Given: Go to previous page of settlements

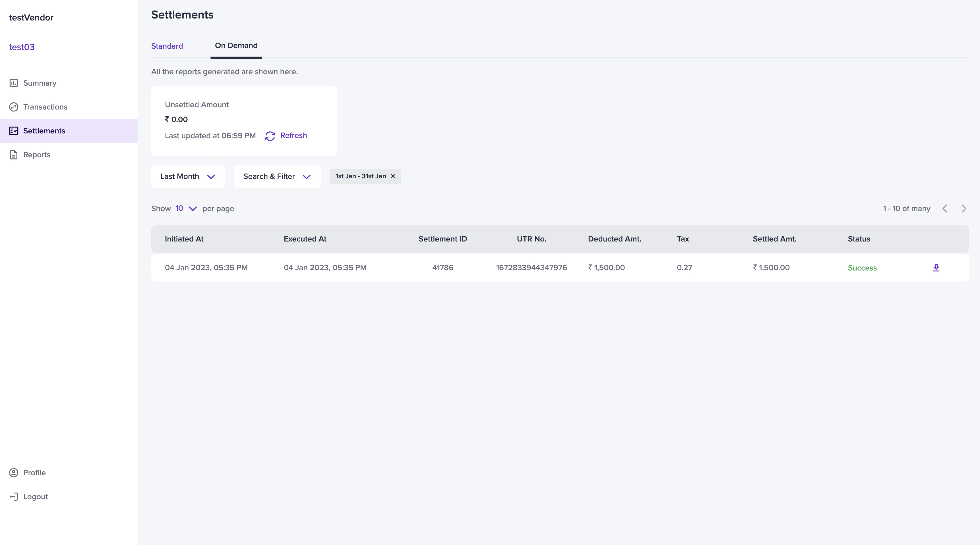Looking at the screenshot, I should (945, 208).
